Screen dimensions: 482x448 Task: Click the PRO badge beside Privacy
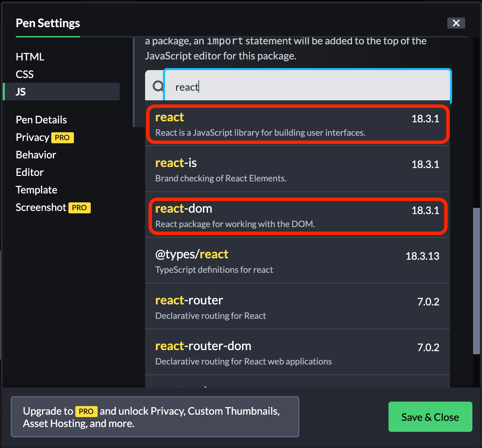click(x=62, y=138)
